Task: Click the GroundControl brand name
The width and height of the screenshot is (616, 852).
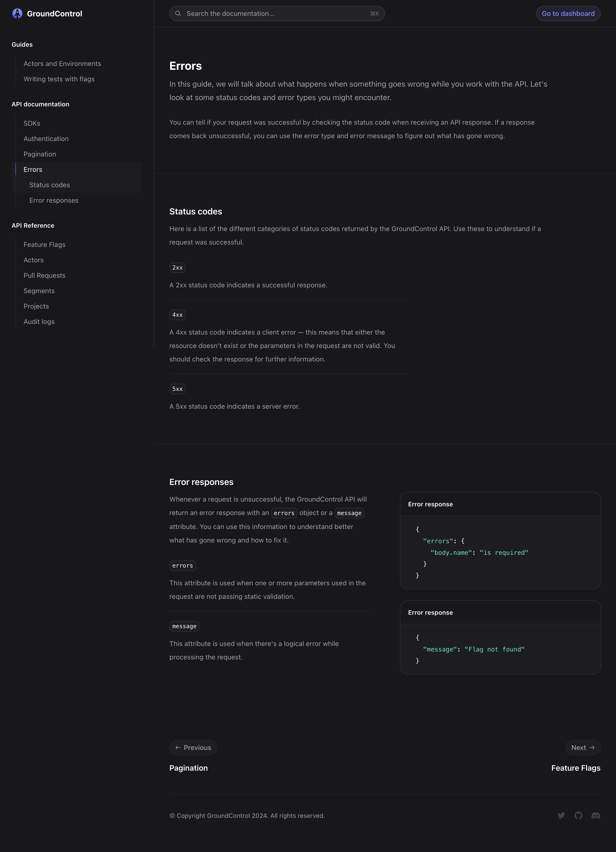Action: coord(54,13)
